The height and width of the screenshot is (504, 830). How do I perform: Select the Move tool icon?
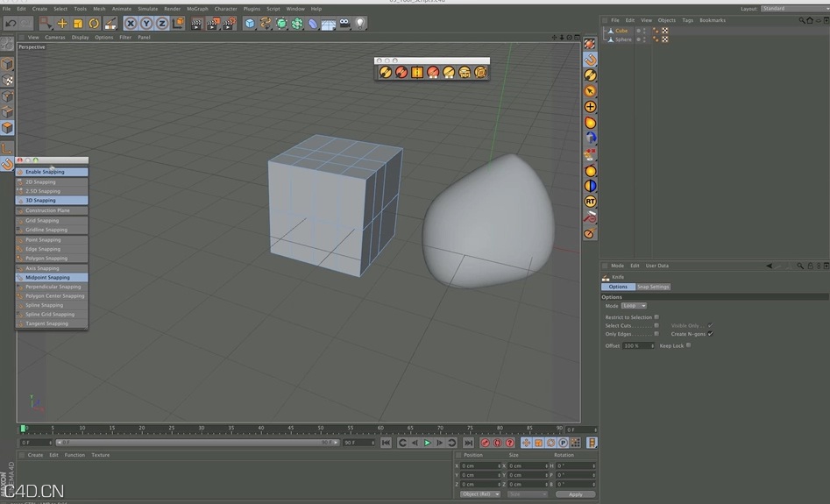coord(62,24)
